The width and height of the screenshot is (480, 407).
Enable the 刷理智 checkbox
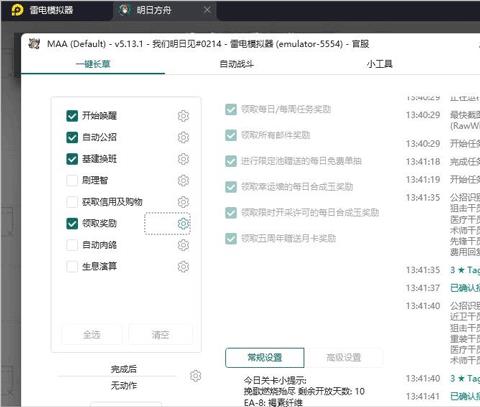pos(72,180)
